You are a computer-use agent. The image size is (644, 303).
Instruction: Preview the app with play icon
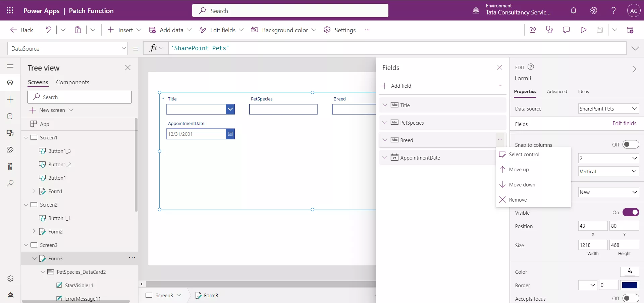tap(583, 30)
